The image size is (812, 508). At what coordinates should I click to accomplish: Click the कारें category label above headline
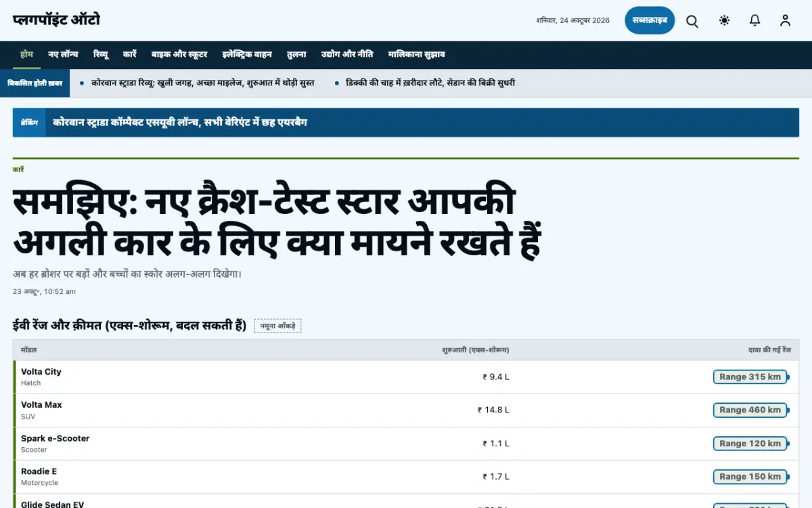coord(18,169)
